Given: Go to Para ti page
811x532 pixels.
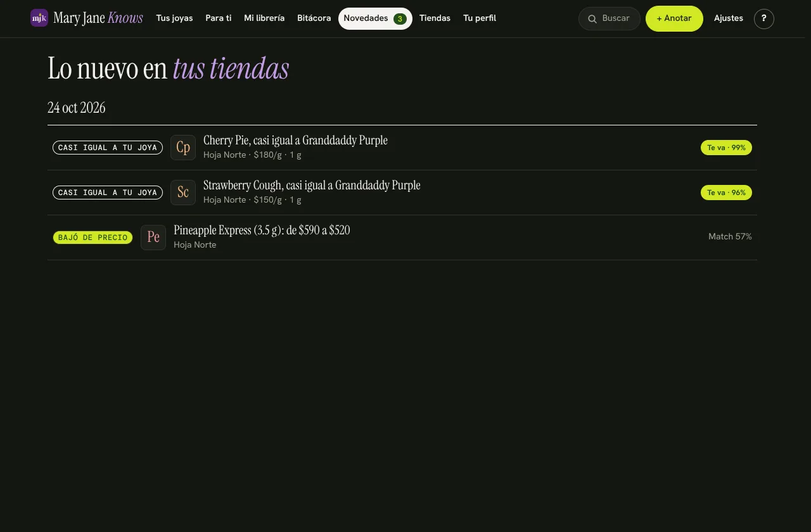Looking at the screenshot, I should click(x=219, y=18).
